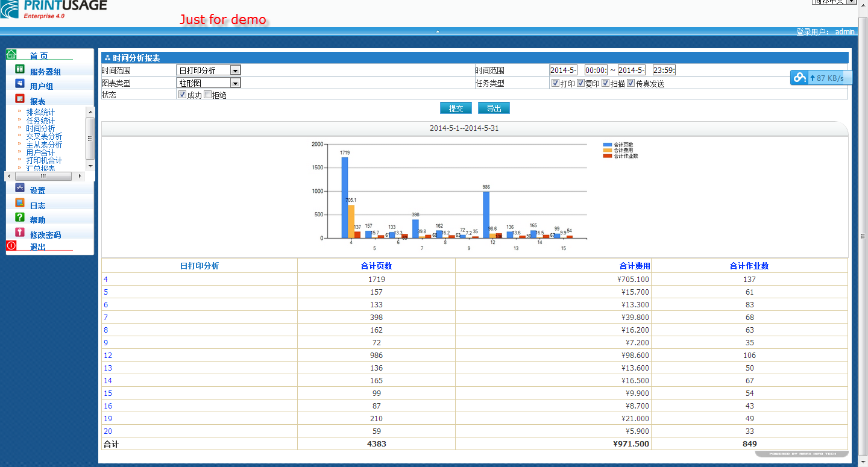Uncheck the 传真发送 task type checkbox
868x467 pixels.
click(x=631, y=83)
